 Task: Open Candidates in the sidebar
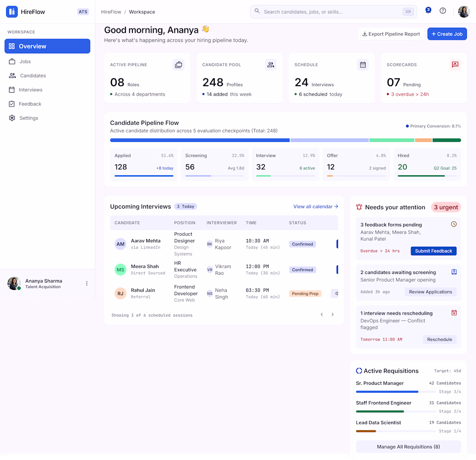47,76
